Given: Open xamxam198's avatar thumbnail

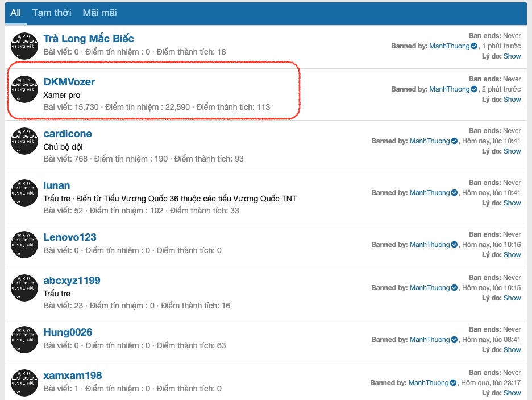Looking at the screenshot, I should 24,382.
